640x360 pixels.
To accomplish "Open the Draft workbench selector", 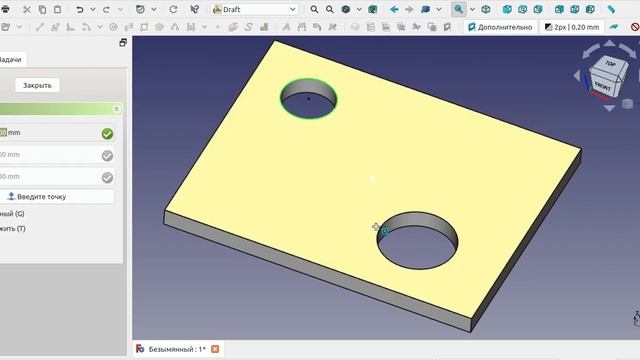I will 255,9.
